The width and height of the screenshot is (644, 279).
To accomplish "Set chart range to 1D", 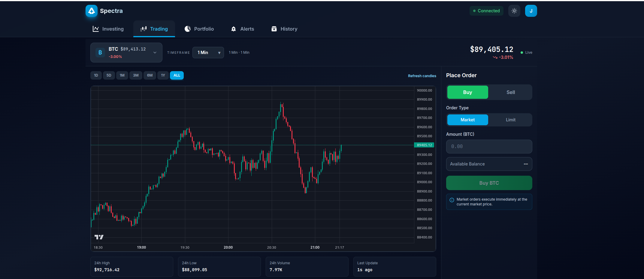I will (96, 75).
